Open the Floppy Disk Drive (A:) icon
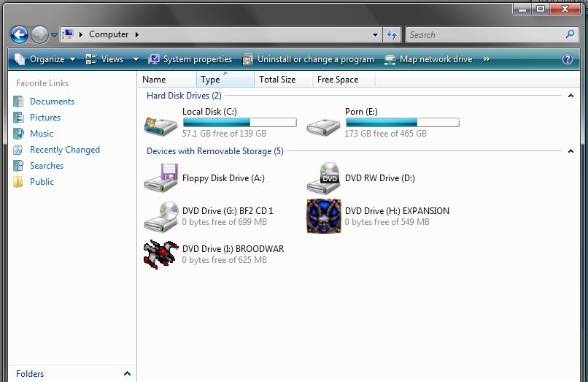This screenshot has height=382, width=588. coord(161,178)
